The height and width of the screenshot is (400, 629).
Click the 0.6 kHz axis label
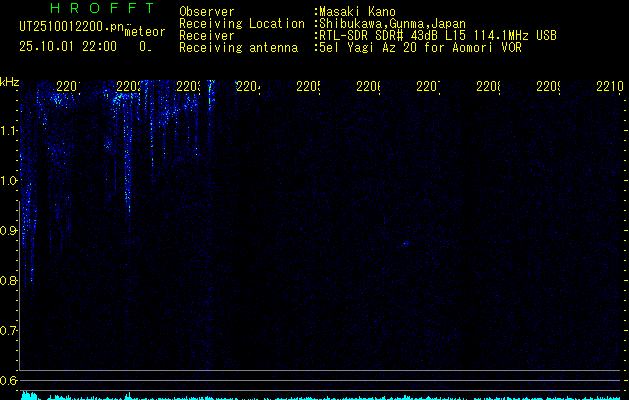pos(9,380)
